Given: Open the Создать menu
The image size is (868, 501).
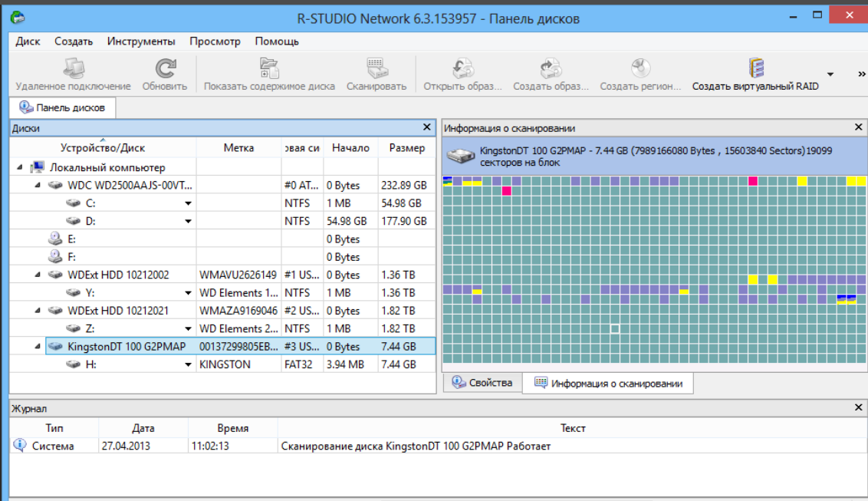Looking at the screenshot, I should (74, 41).
